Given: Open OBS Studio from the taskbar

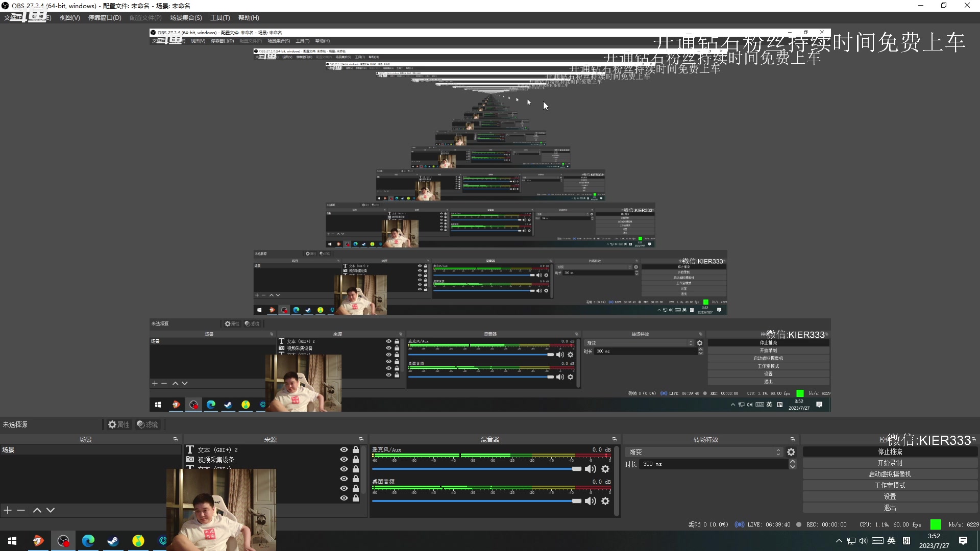Looking at the screenshot, I should tap(63, 541).
